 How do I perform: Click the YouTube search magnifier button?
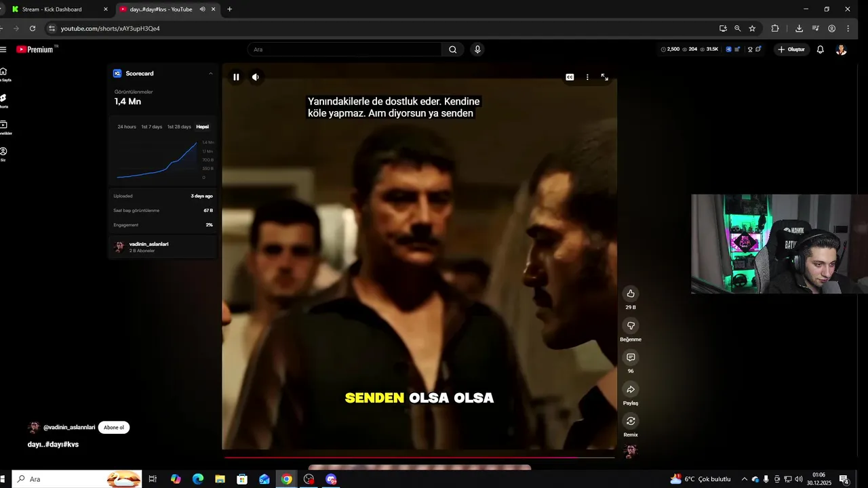(452, 49)
